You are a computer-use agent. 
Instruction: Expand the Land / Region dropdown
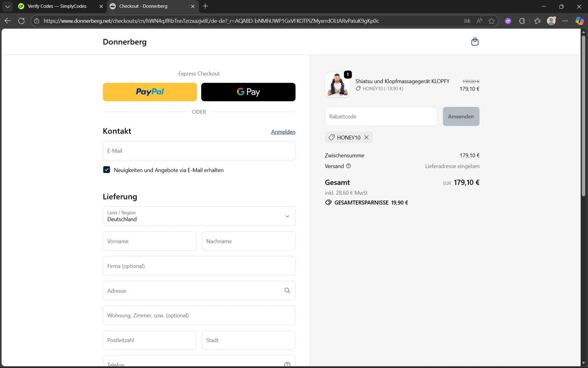(x=199, y=216)
